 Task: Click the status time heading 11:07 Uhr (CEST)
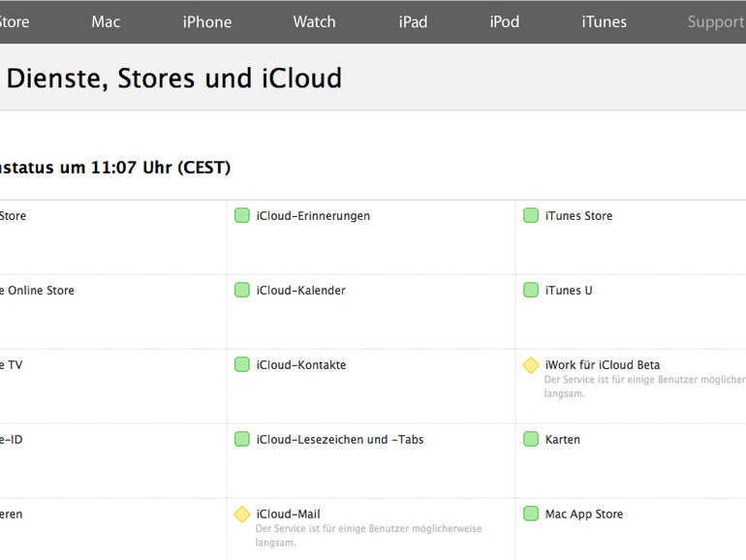(115, 168)
